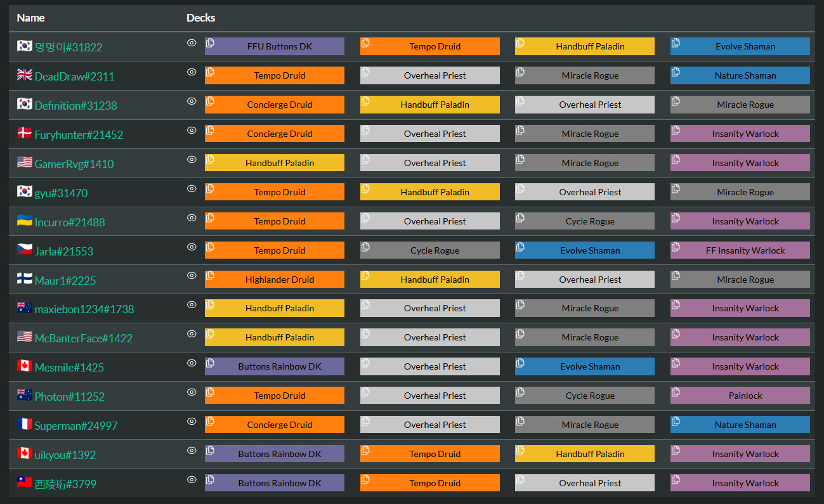
Task: Open 西陵珩's Tempo Druid deck
Action: point(435,483)
